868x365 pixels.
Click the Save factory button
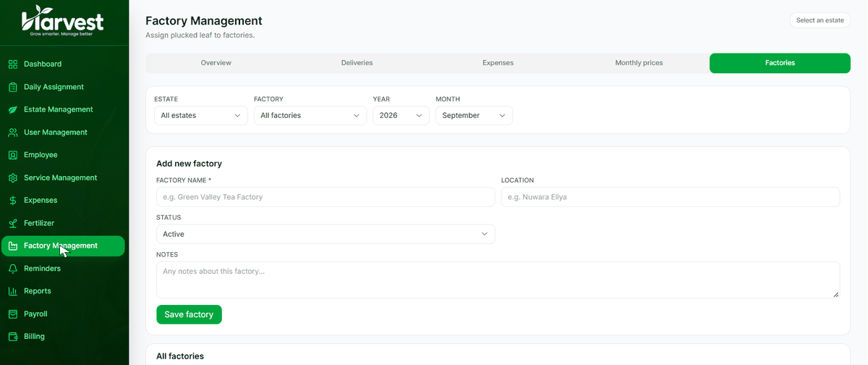click(x=189, y=314)
